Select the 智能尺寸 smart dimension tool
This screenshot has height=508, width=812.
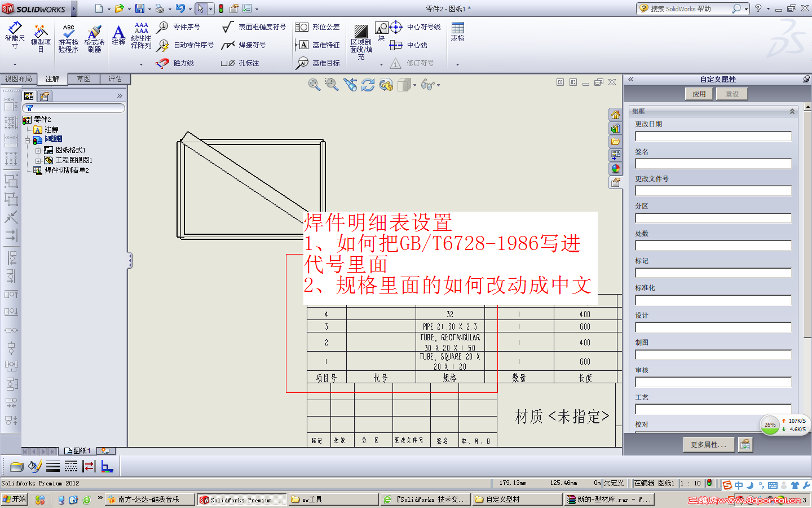[x=15, y=35]
